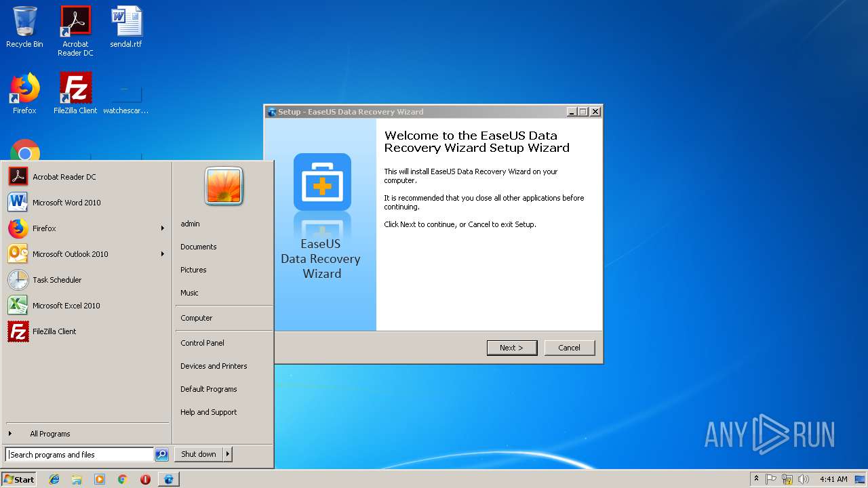Open the watchescar... desktop item
The width and height of the screenshot is (868, 488).
coord(126,96)
